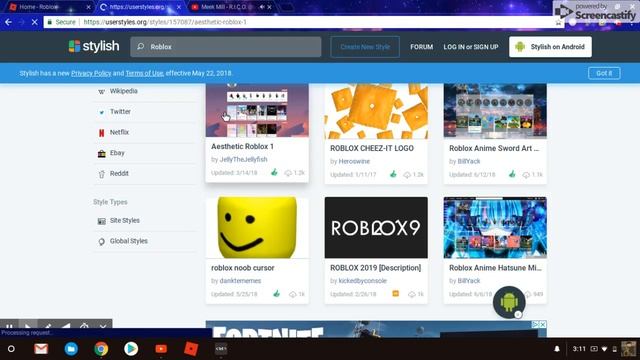Click the Ebay shop icon
Screen dimensions: 640x360
coord(102,153)
